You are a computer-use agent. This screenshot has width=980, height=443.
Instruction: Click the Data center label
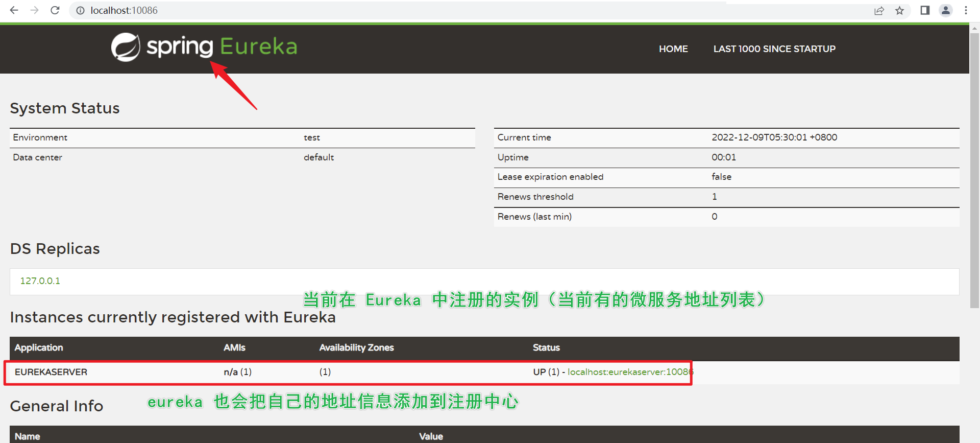(38, 157)
